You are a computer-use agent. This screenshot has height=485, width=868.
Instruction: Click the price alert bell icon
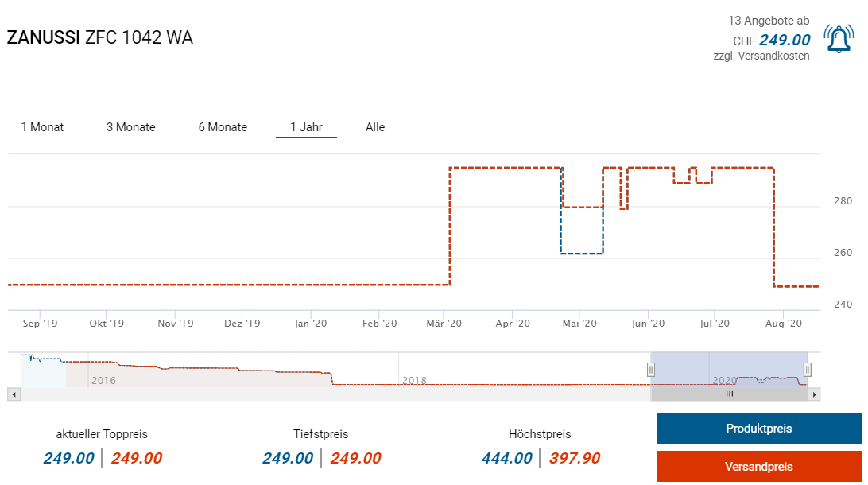(839, 39)
